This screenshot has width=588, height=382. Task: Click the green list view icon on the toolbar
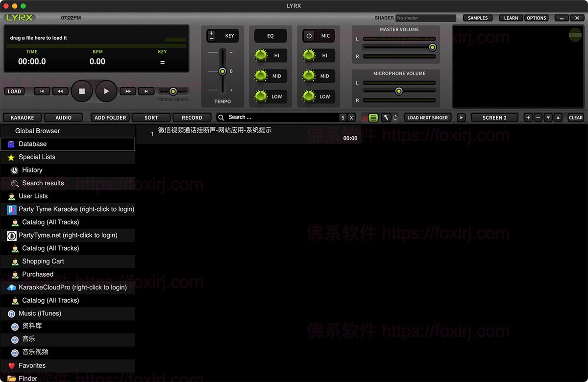click(x=373, y=118)
